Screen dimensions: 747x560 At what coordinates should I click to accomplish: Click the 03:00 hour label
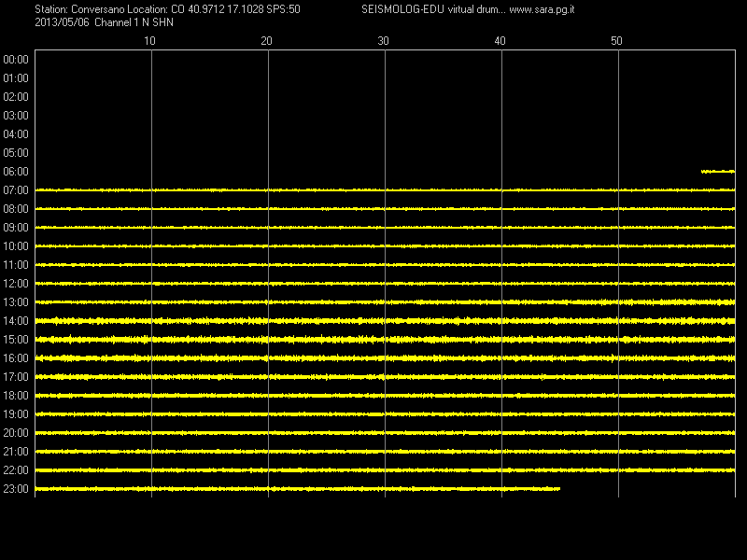coord(16,116)
